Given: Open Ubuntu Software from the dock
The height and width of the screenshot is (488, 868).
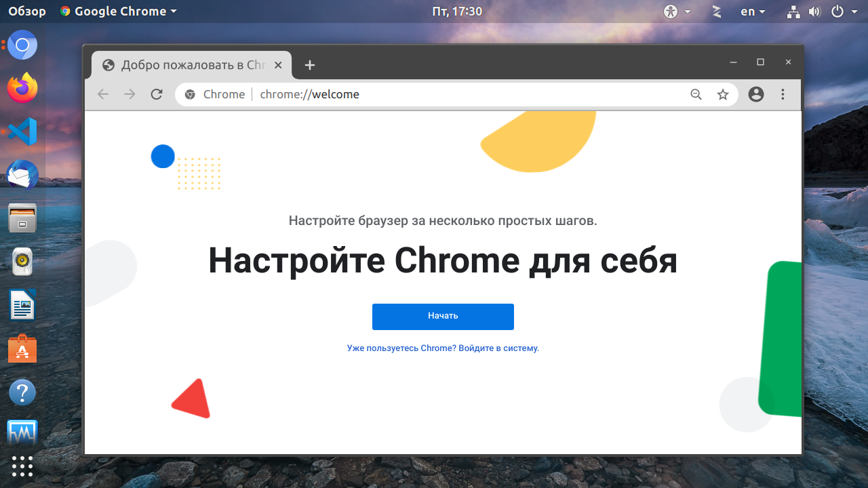Looking at the screenshot, I should tap(22, 349).
